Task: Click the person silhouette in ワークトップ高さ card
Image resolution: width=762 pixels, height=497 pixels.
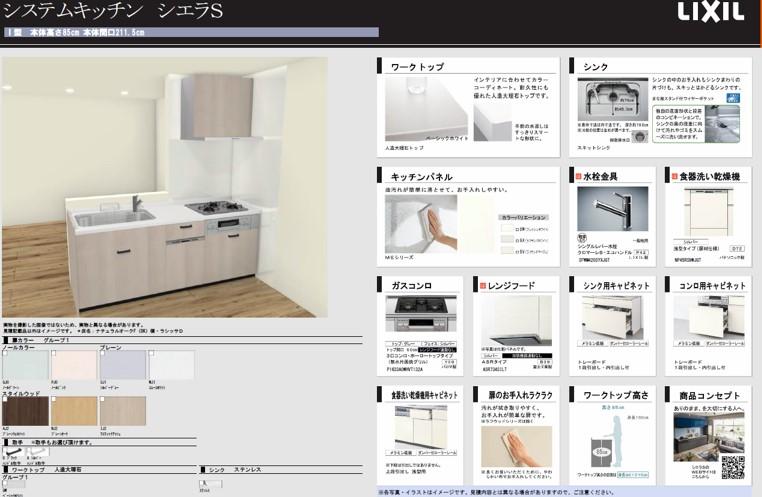Action: 618,442
